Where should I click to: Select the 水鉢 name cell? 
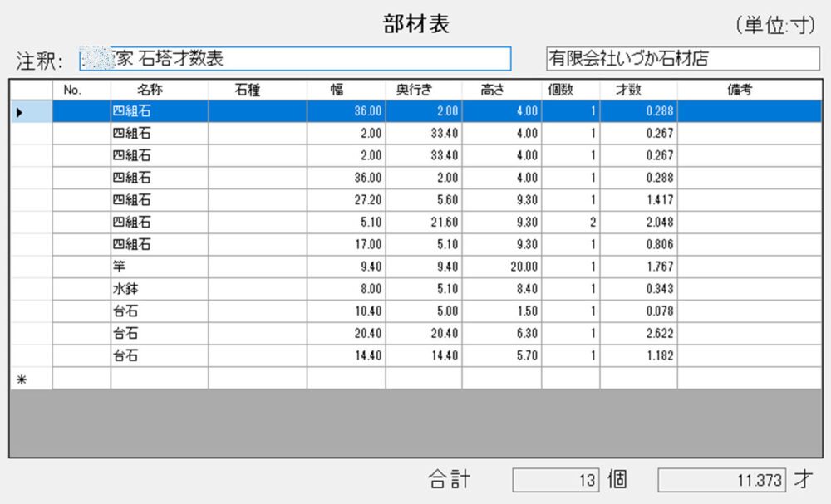(159, 289)
